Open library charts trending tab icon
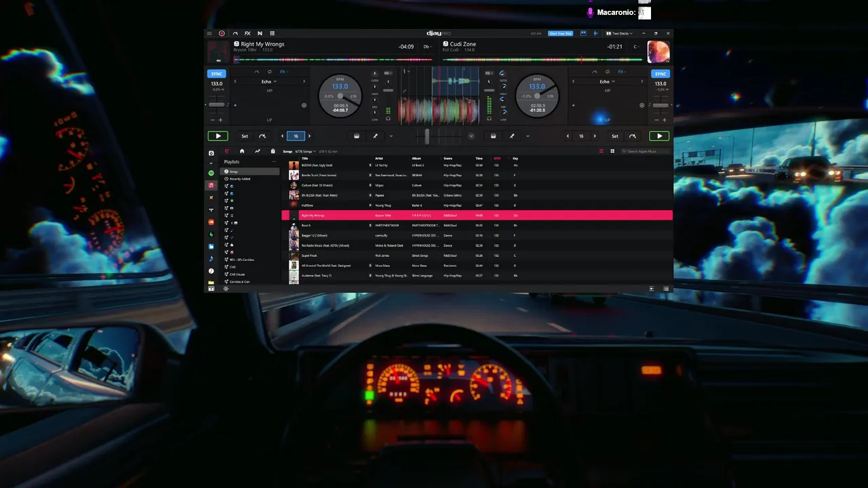Image resolution: width=868 pixels, height=488 pixels. point(257,151)
